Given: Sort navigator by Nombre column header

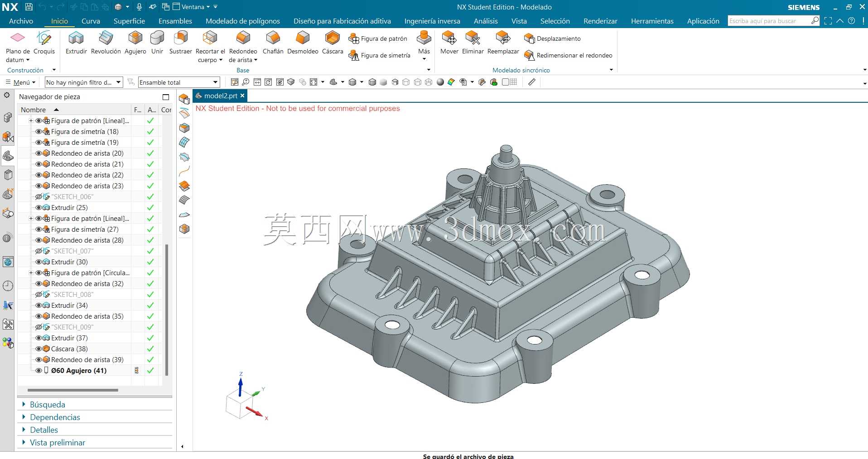Looking at the screenshot, I should 75,110.
